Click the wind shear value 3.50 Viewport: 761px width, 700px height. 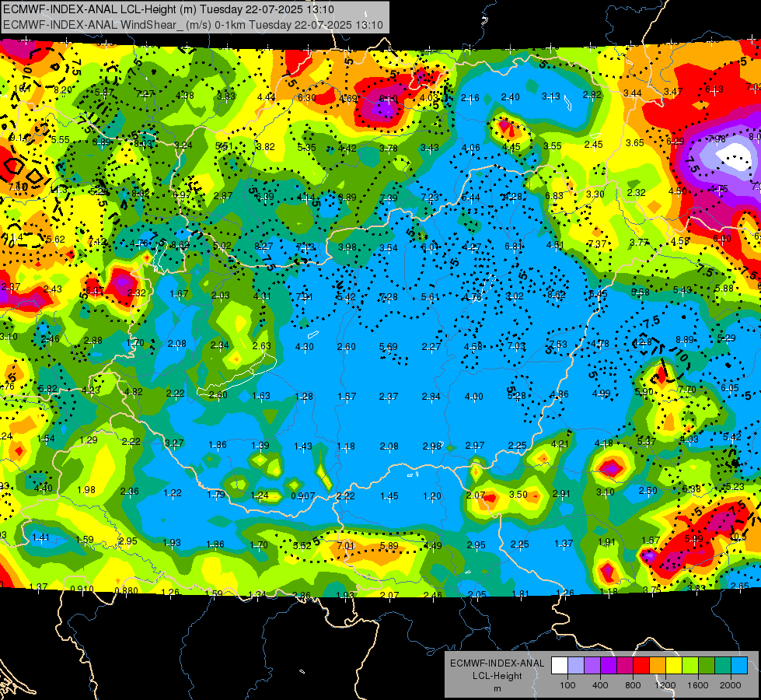tap(518, 494)
